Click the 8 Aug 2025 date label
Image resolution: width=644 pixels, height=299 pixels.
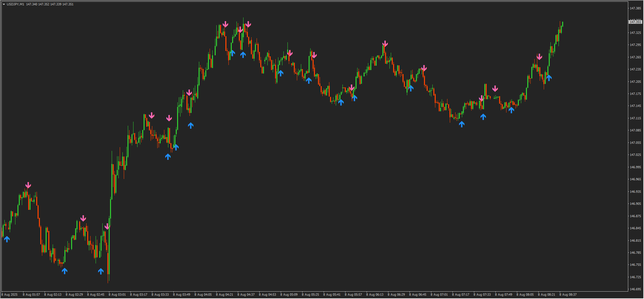[9, 295]
